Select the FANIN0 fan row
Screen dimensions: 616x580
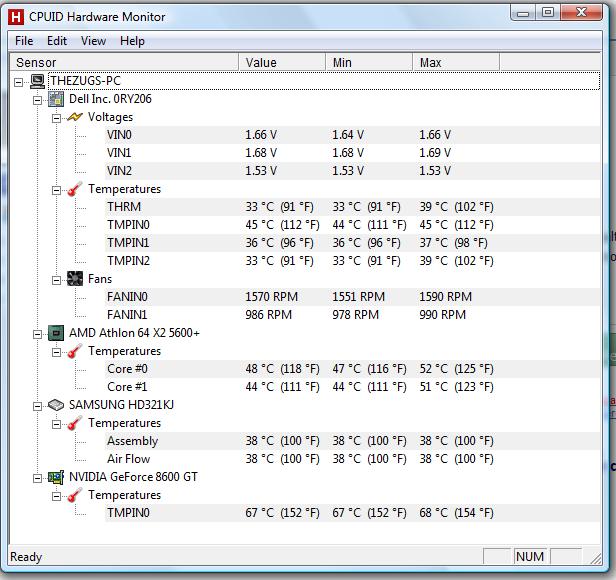point(352,297)
